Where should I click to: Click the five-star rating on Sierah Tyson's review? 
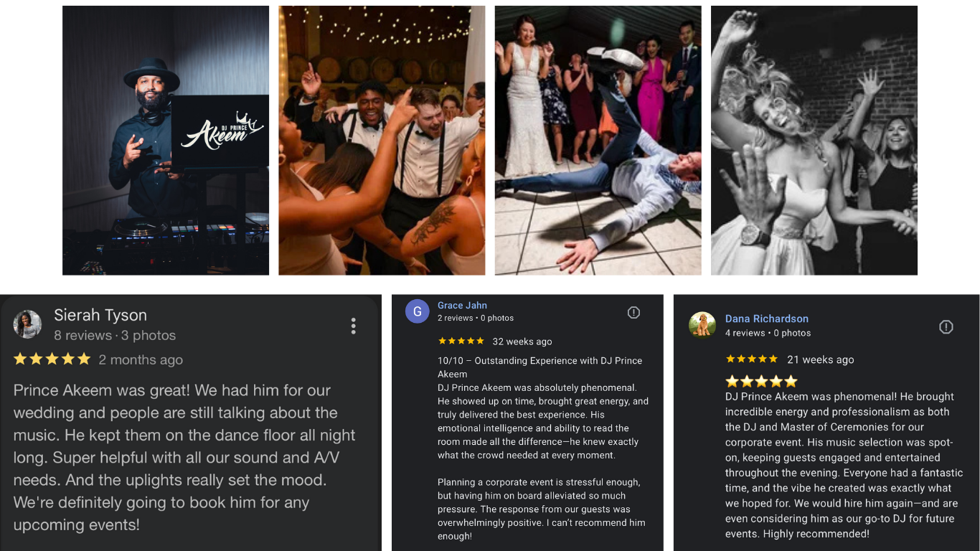[52, 359]
